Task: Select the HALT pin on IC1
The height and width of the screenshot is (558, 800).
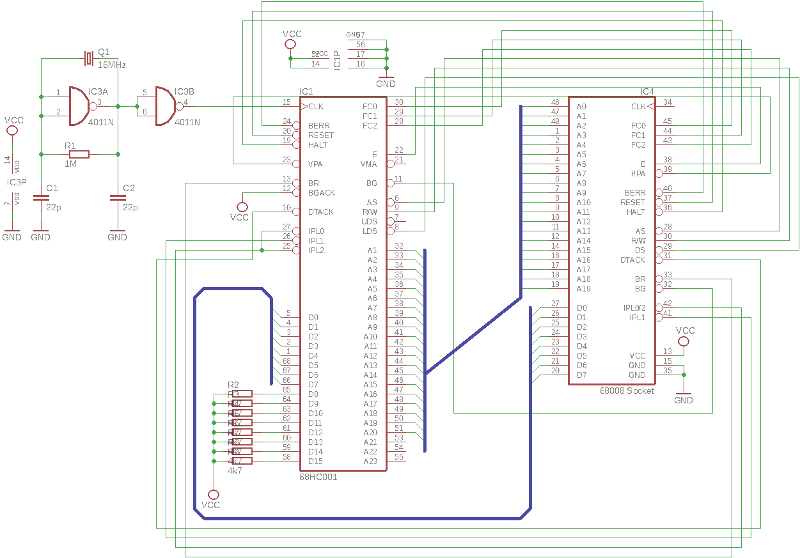Action: click(x=318, y=145)
